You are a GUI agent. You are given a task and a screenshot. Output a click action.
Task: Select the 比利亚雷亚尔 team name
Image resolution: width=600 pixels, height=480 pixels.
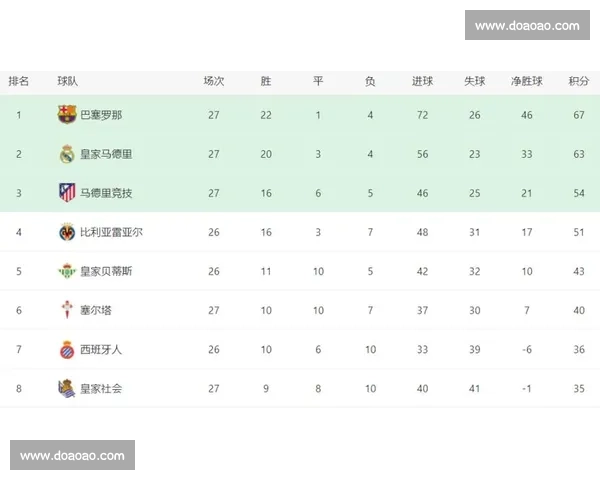111,232
